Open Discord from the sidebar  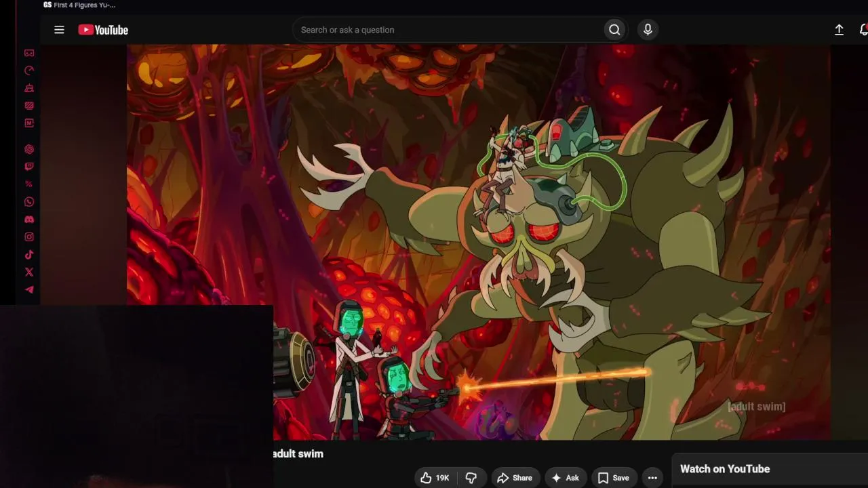coord(29,220)
